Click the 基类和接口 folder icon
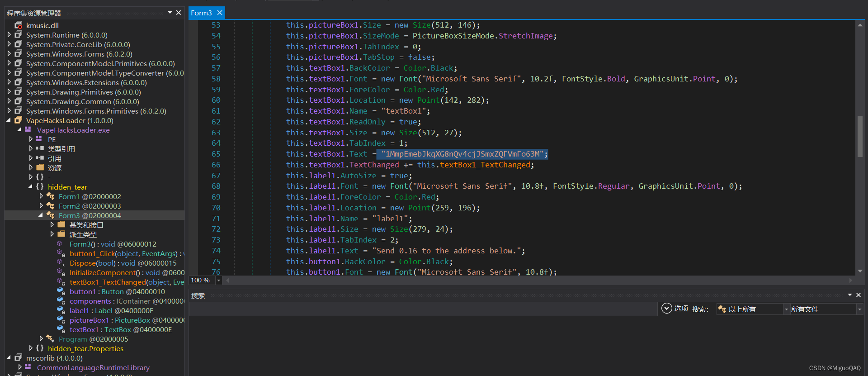Screen dimensions: 868x376 61,225
